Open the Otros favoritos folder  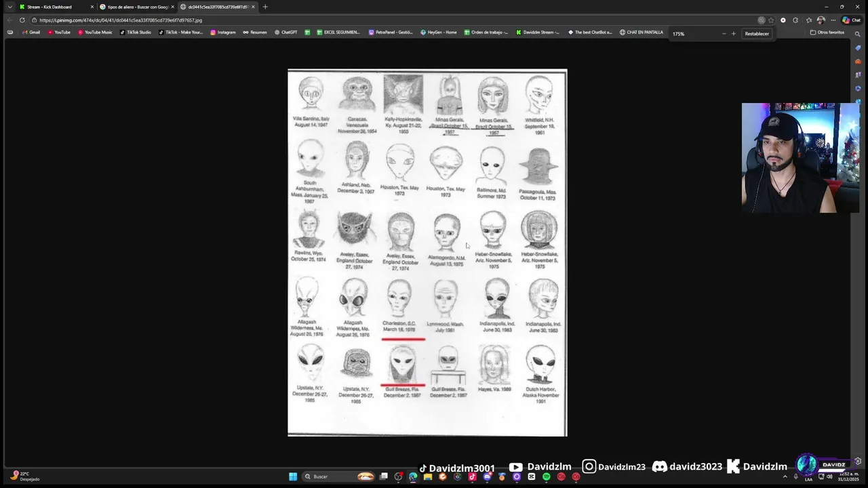(x=827, y=33)
